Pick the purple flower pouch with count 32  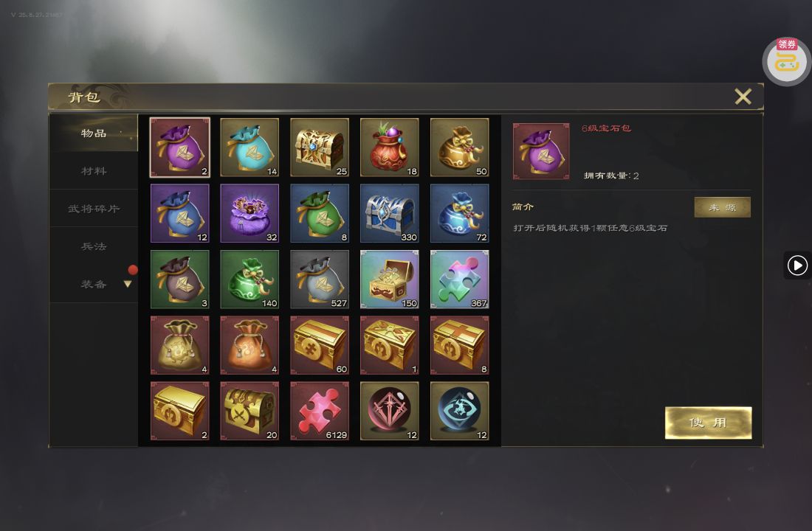[x=250, y=213]
